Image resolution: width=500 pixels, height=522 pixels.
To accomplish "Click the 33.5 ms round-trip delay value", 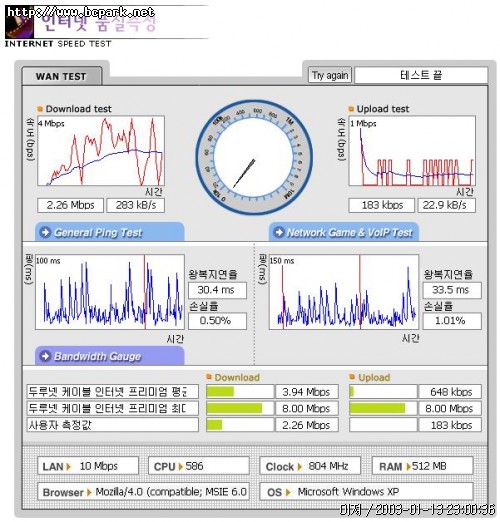I will coord(452,290).
